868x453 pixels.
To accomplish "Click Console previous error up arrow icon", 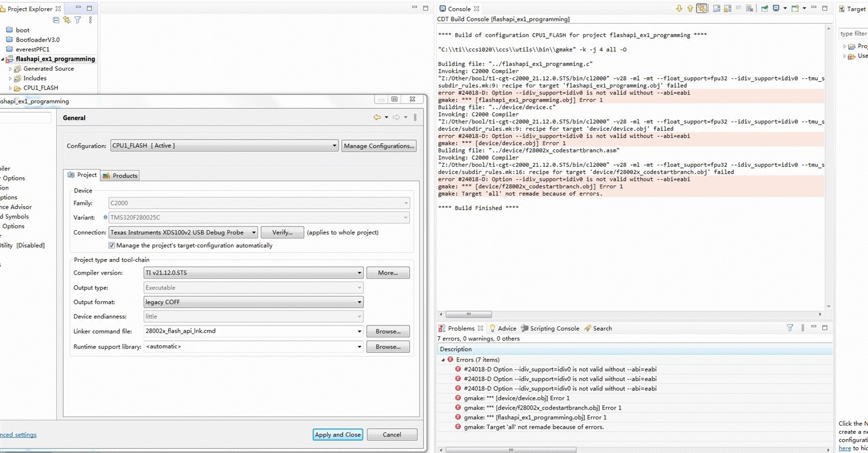I will pos(690,9).
